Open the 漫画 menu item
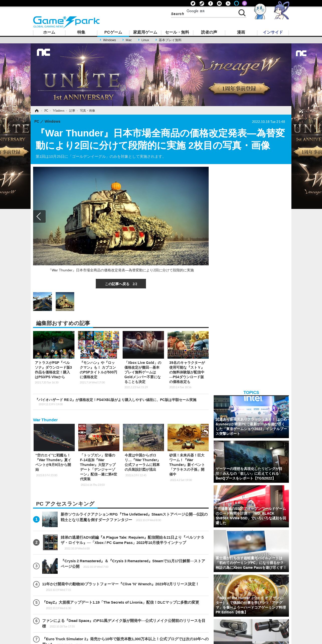This screenshot has height=644, width=322. 241,32
